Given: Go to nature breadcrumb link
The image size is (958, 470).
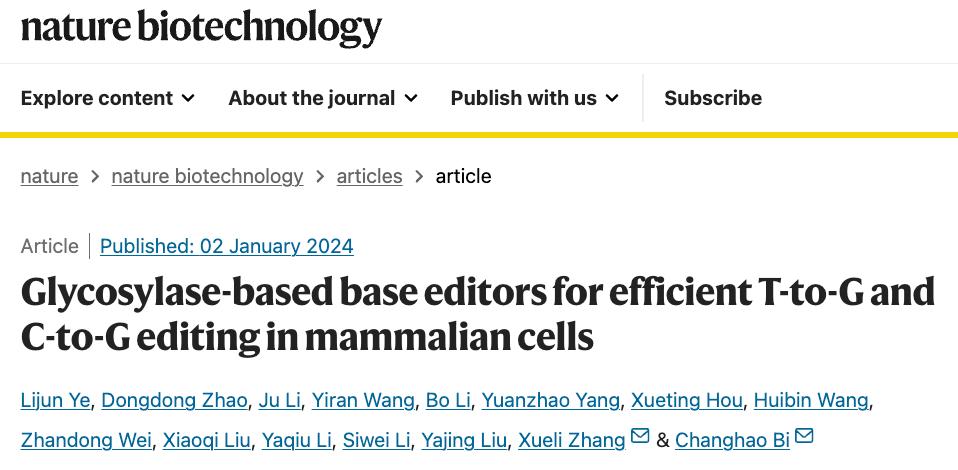Looking at the screenshot, I should pyautogui.click(x=49, y=177).
